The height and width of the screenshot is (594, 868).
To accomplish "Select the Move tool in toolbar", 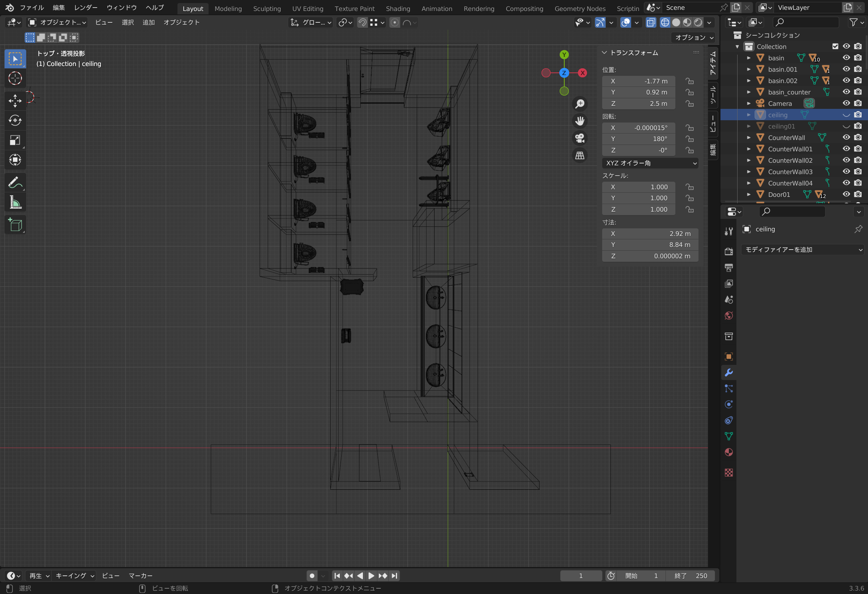I will coord(15,101).
